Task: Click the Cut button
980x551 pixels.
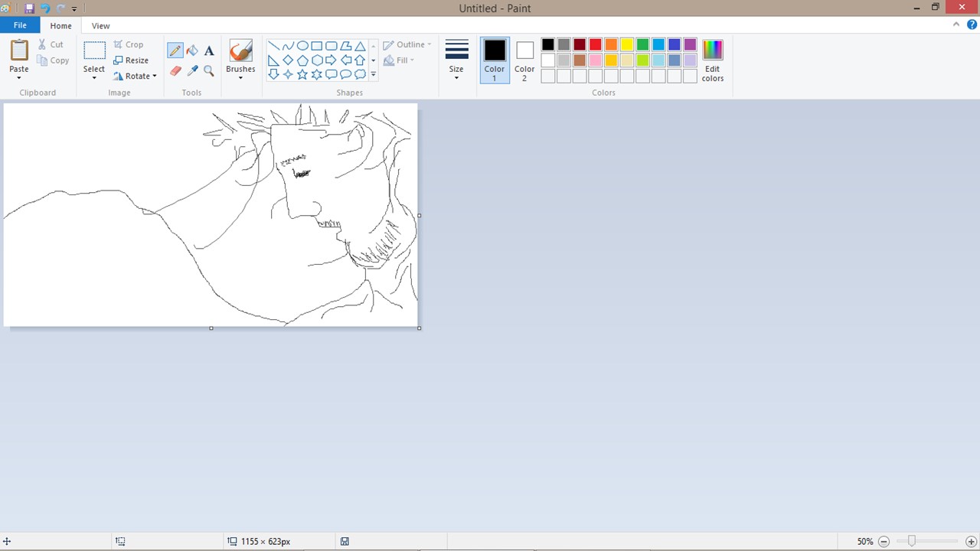Action: 51,44
